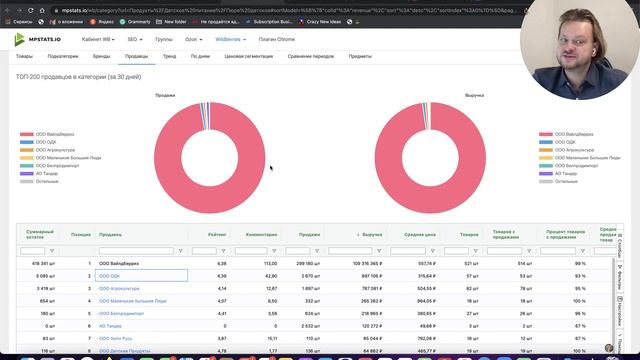Open the New folder bookmark

[171, 22]
